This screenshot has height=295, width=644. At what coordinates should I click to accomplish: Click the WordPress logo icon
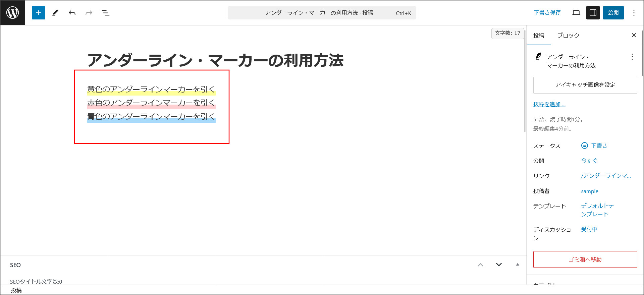(13, 13)
